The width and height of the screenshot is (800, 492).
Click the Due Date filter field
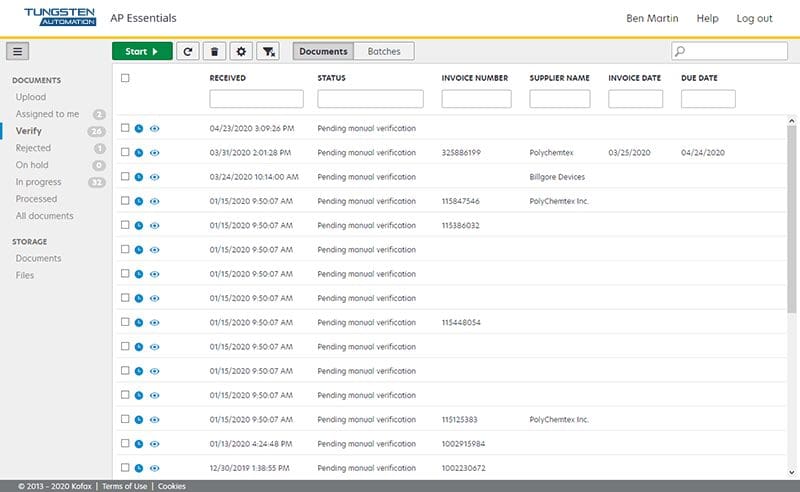(708, 99)
